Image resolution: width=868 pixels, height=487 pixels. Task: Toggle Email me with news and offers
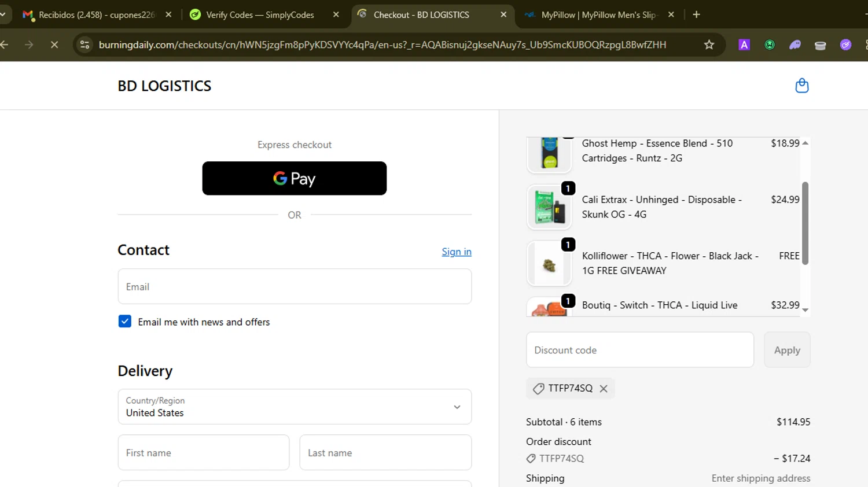pos(125,322)
